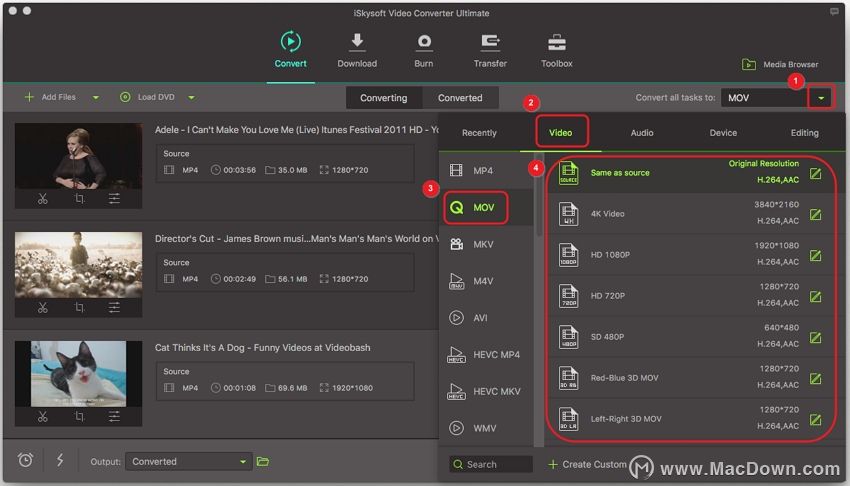Select the Device format tab
Viewport: 850px width, 486px height.
point(723,133)
